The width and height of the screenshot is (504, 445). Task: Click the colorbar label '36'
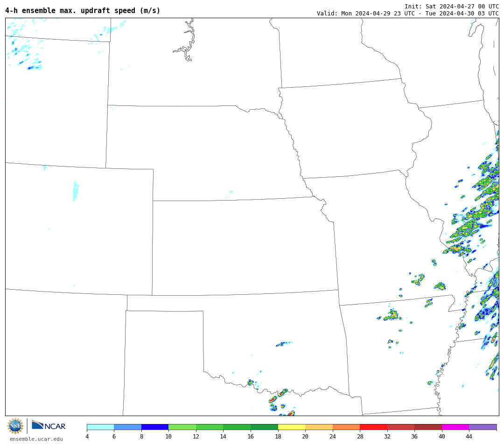[x=415, y=437]
